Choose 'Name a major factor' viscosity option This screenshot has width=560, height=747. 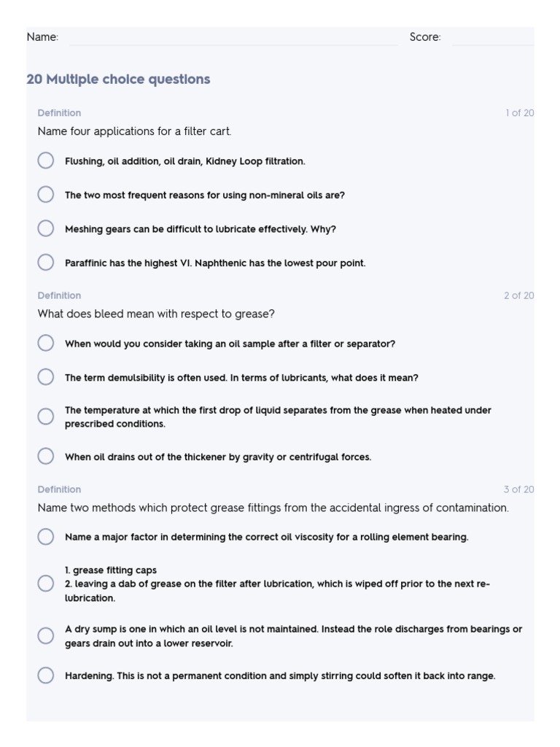point(46,537)
